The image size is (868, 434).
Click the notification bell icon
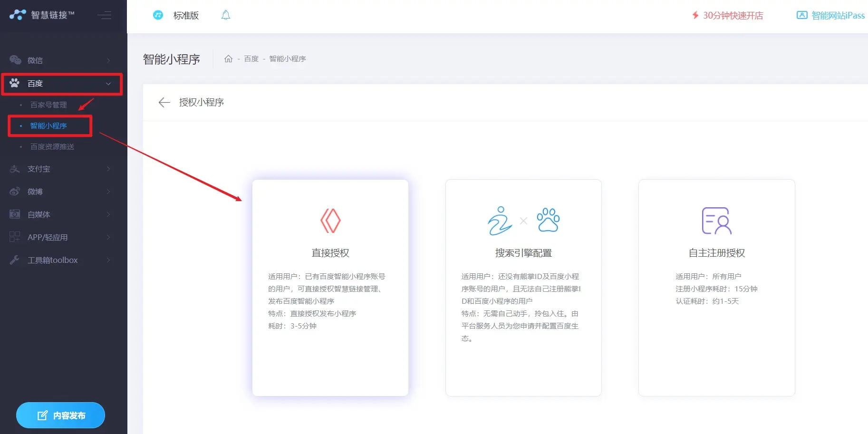226,15
